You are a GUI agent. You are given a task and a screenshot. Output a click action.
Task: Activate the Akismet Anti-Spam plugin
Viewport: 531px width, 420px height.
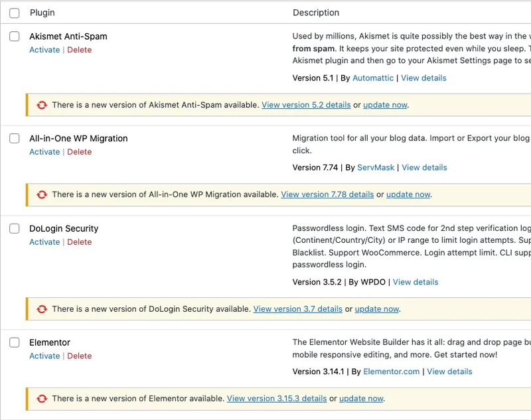pos(44,50)
